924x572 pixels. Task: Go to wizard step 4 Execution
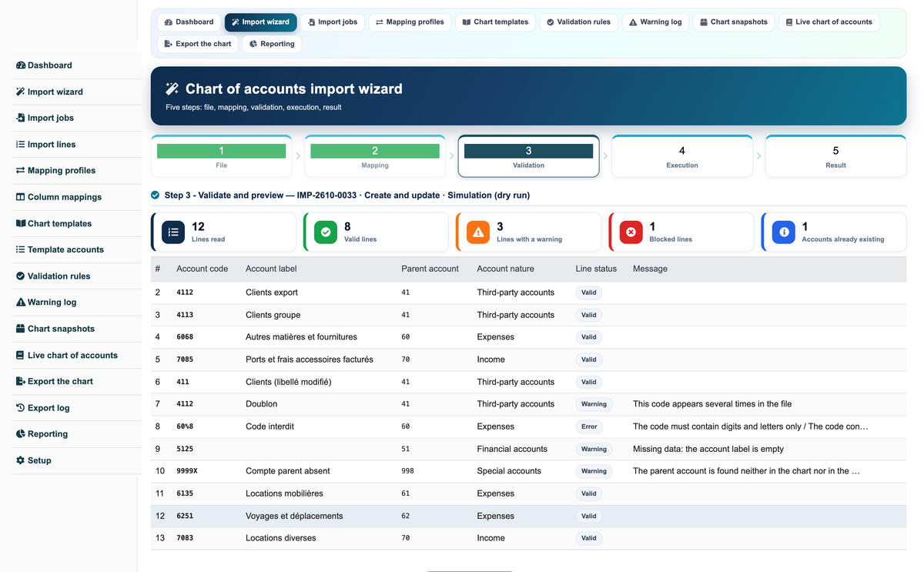tap(682, 156)
